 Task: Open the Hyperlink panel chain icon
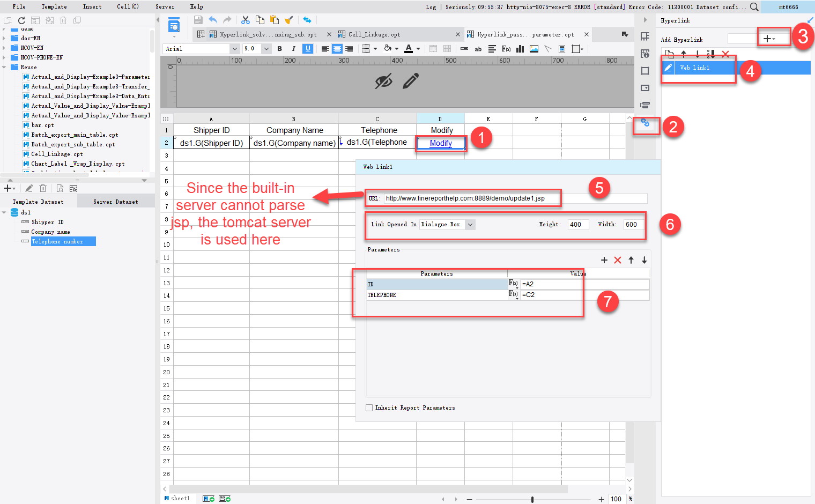click(645, 123)
